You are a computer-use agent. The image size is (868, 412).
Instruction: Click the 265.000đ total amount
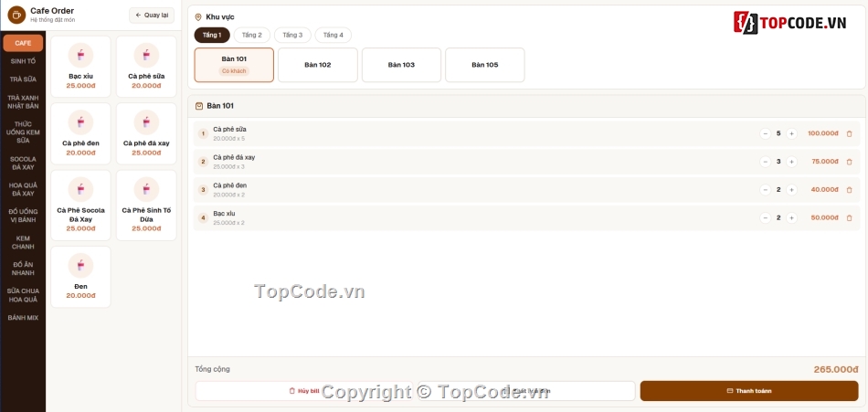point(836,369)
